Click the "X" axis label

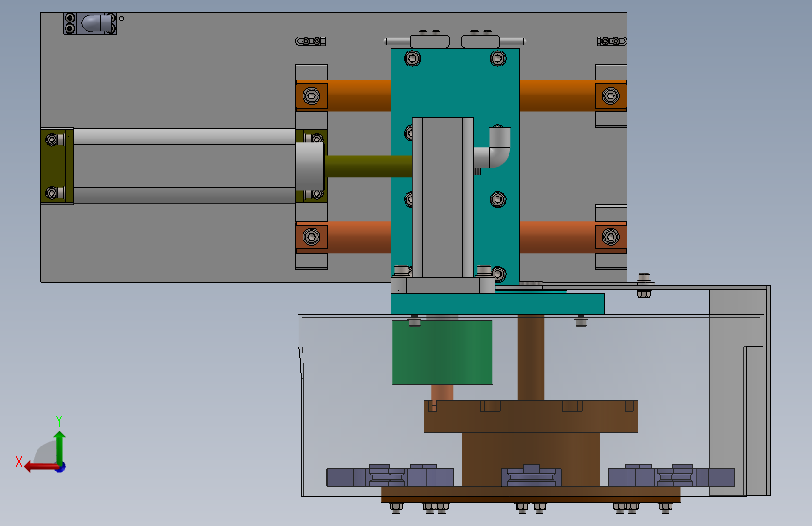19,461
